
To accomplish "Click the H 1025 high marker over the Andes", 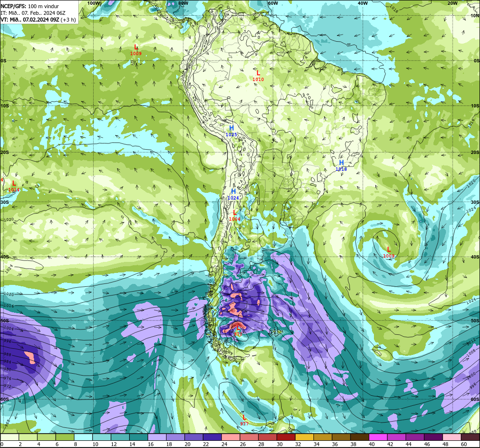I will click(231, 131).
